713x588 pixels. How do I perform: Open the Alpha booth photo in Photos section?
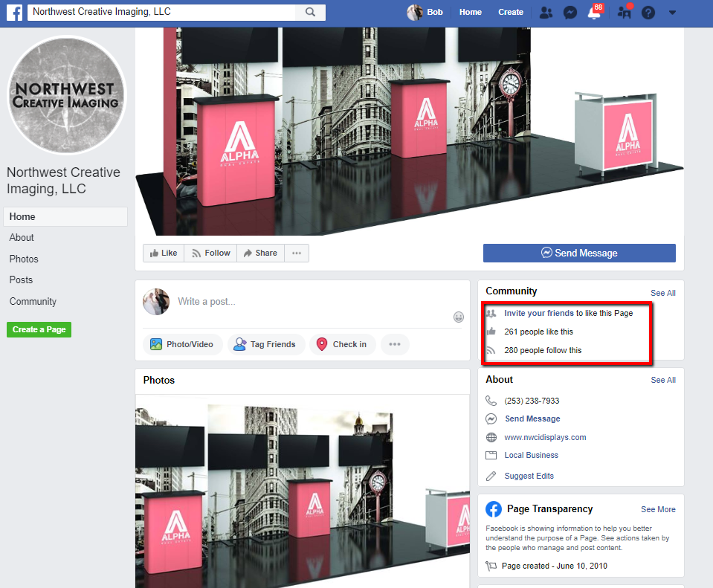pos(303,491)
